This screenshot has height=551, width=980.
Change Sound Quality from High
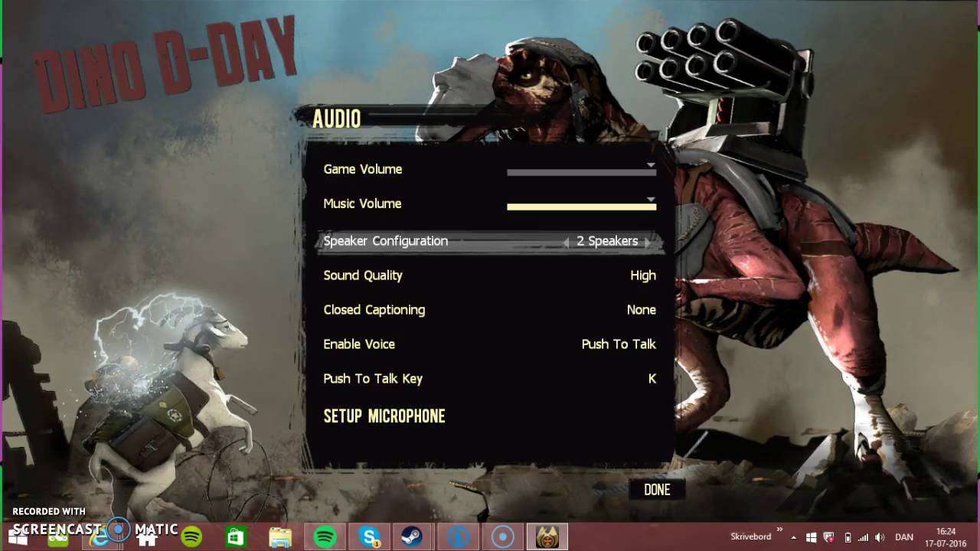coord(642,275)
